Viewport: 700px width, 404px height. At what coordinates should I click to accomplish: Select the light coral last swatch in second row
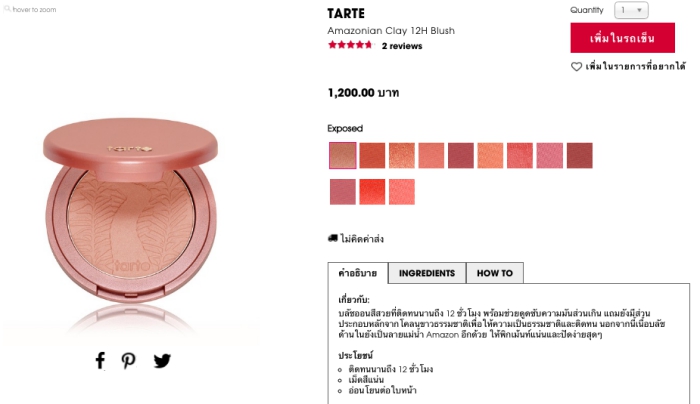(402, 192)
